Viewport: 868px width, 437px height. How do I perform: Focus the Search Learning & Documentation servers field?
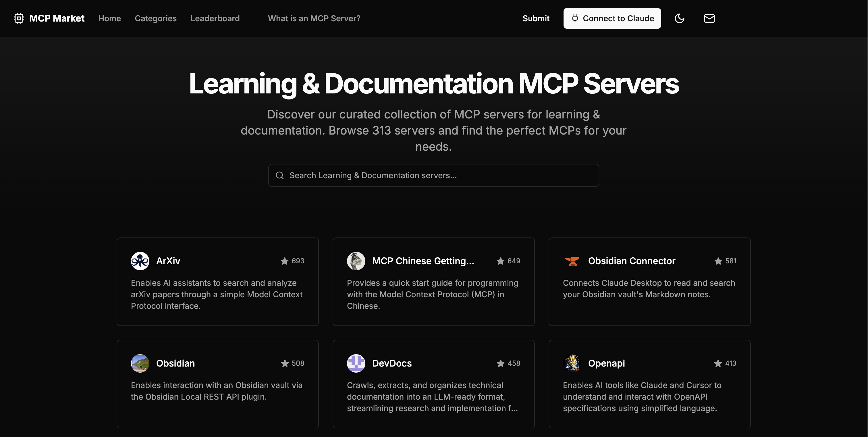pyautogui.click(x=438, y=175)
